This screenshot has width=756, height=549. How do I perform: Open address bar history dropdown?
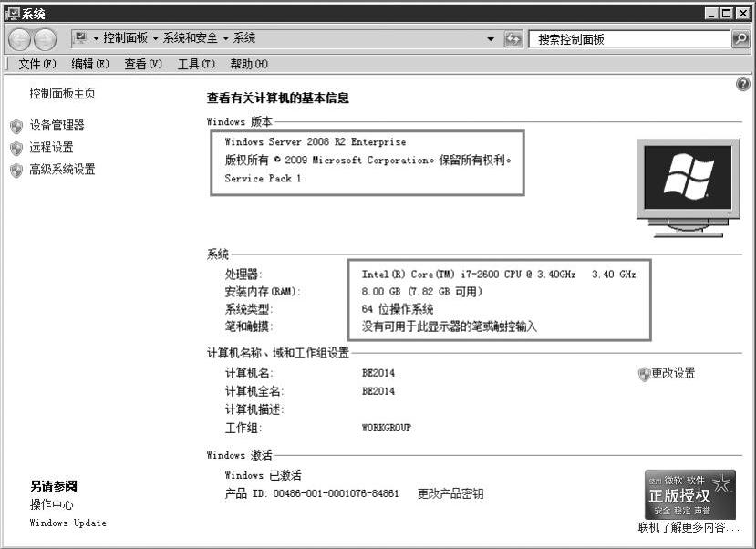(x=491, y=39)
